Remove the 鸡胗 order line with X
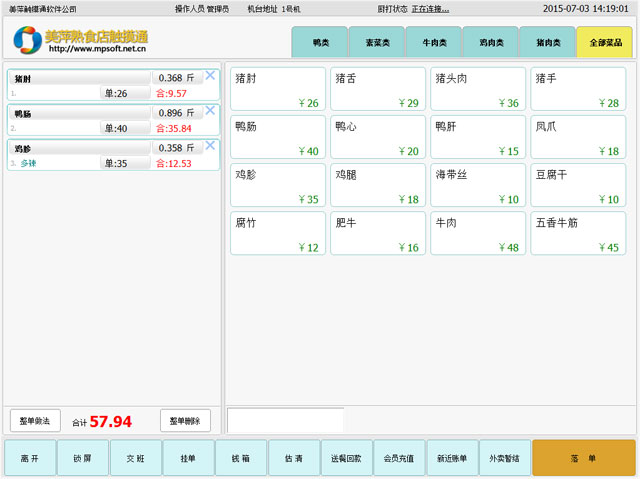 [x=211, y=146]
